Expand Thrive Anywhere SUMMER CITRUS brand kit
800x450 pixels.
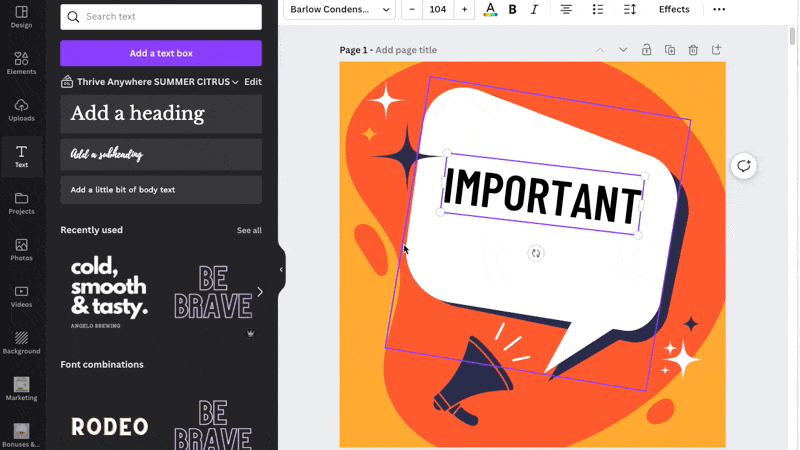[158, 82]
